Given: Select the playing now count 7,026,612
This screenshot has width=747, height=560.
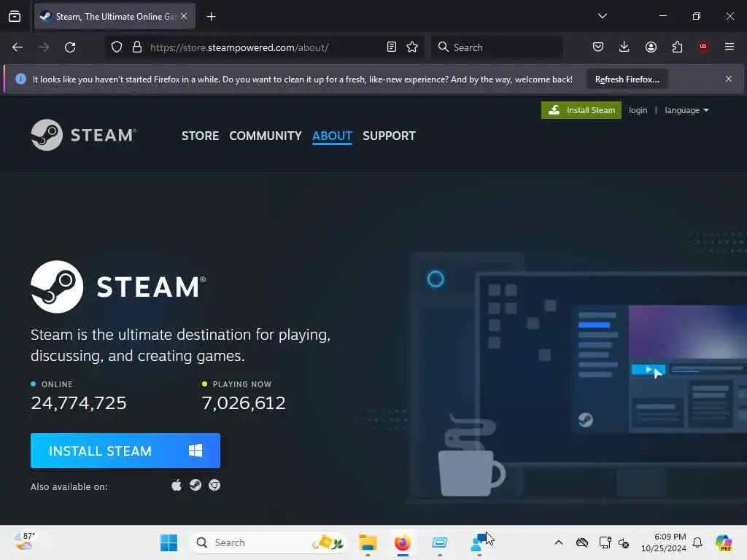Looking at the screenshot, I should click(244, 403).
